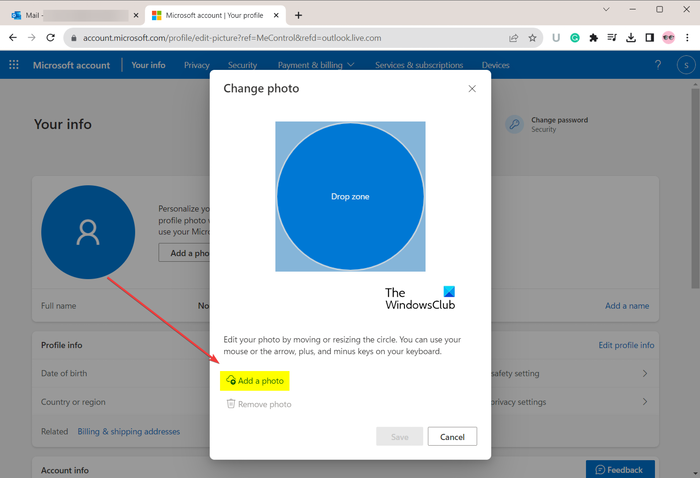Open Billing & shipping addresses link
Screen dimensions: 700x478
click(129, 432)
